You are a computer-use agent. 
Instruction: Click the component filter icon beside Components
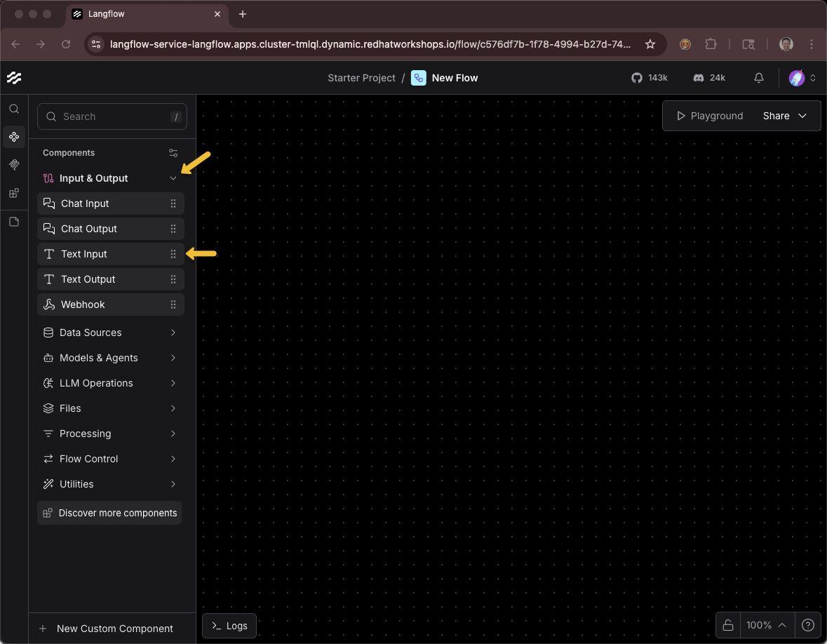tap(173, 152)
